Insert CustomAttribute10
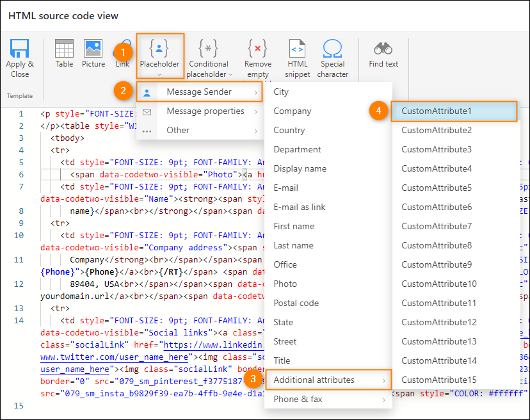Image resolution: width=530 pixels, height=420 pixels. pos(456,284)
